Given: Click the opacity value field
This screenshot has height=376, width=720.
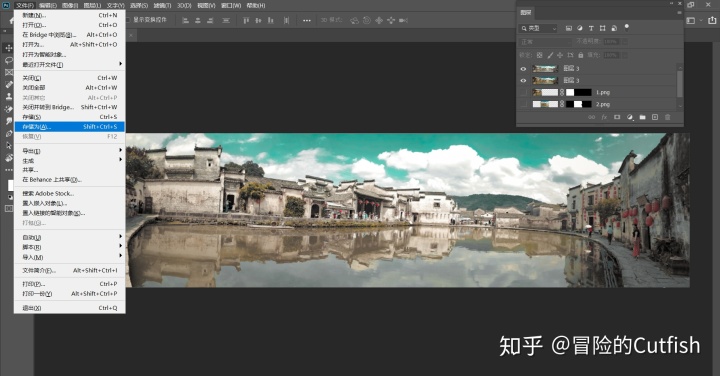Looking at the screenshot, I should point(611,42).
